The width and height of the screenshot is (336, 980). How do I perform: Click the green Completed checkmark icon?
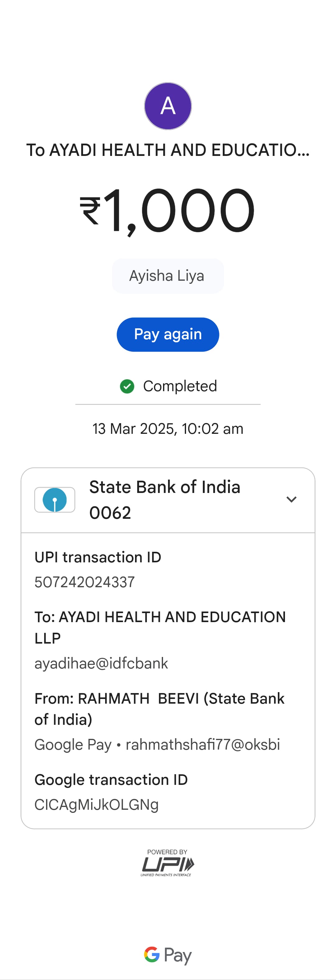tap(127, 386)
